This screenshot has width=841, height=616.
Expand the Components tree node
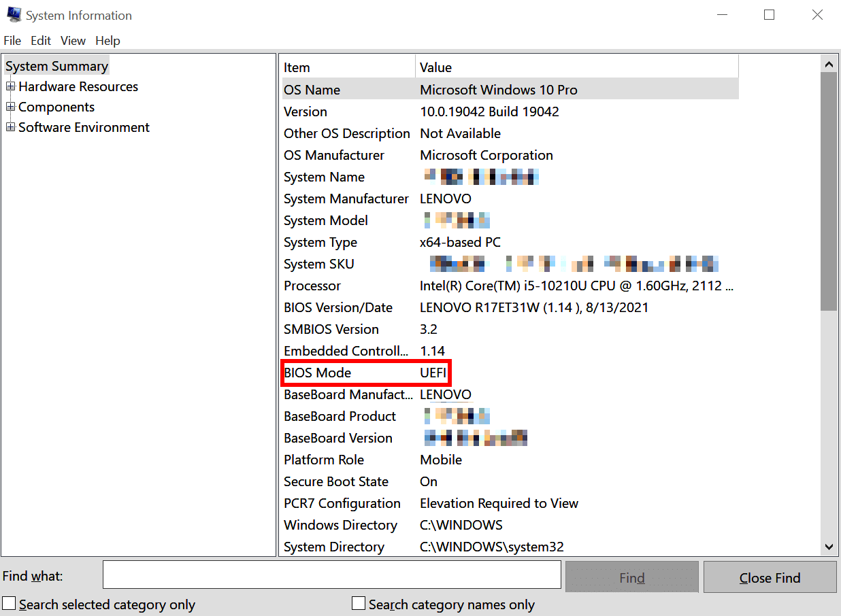(11, 107)
